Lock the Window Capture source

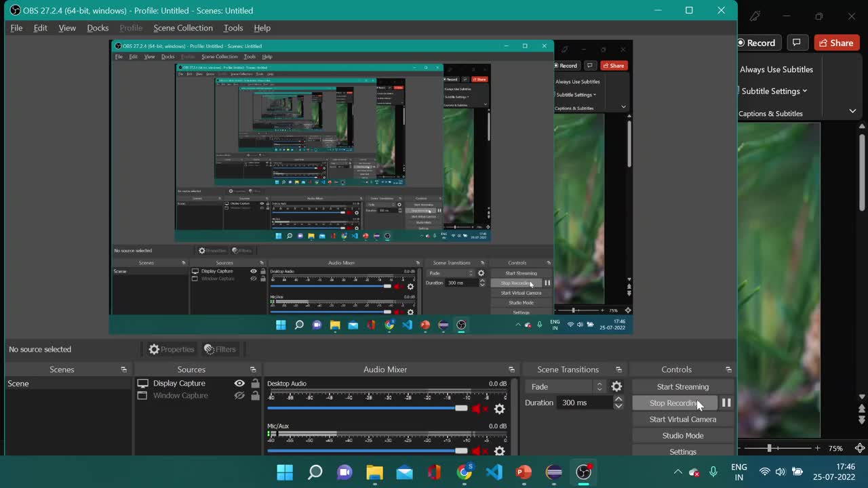pyautogui.click(x=255, y=396)
